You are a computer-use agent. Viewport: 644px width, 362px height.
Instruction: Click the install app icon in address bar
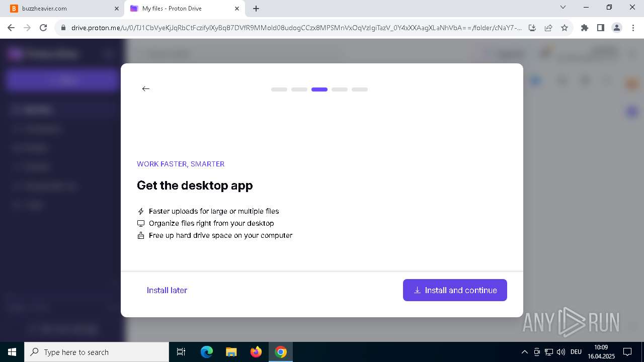(x=532, y=28)
